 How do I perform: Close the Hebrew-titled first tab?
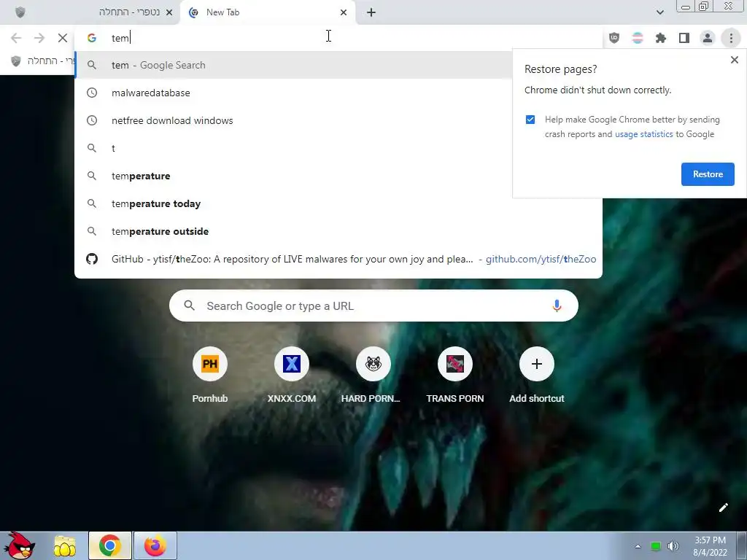(x=169, y=12)
